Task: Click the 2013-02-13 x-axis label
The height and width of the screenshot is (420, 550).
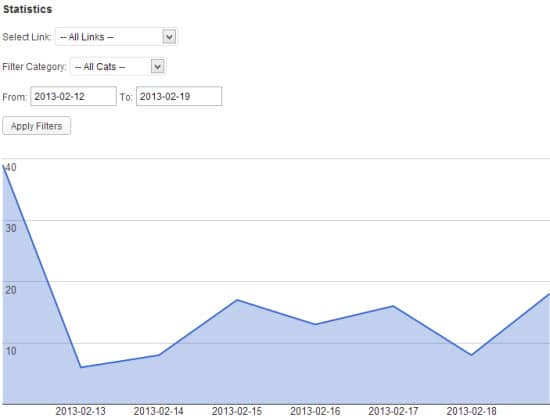Action: (x=81, y=411)
